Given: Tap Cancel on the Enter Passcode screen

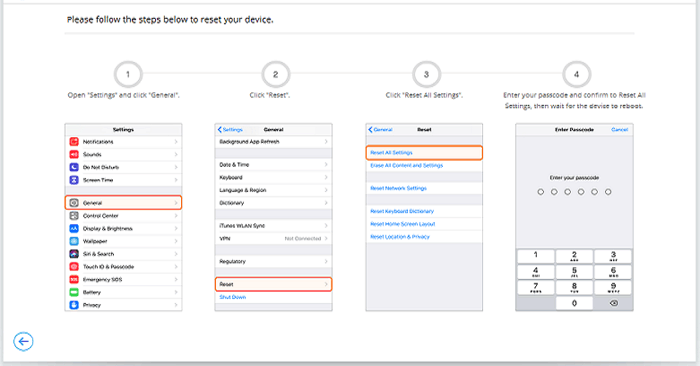Looking at the screenshot, I should (x=620, y=129).
